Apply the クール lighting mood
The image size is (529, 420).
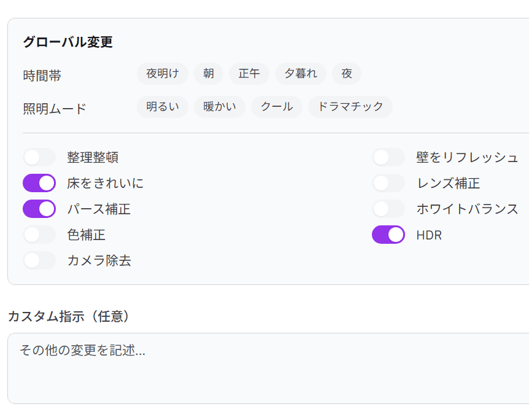pos(276,107)
